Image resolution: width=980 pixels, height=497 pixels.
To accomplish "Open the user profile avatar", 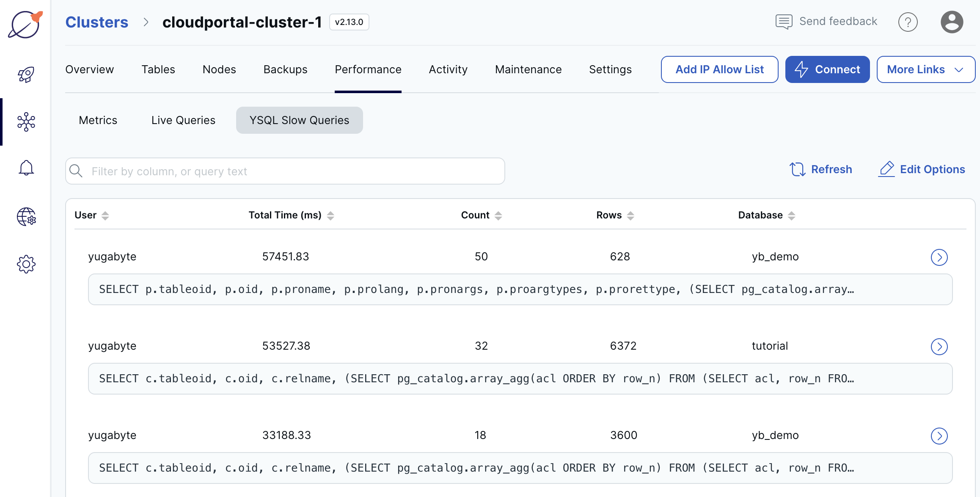I will click(x=952, y=22).
